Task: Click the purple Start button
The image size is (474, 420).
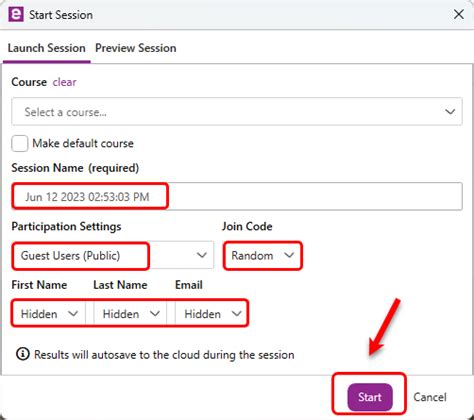Action: (370, 397)
